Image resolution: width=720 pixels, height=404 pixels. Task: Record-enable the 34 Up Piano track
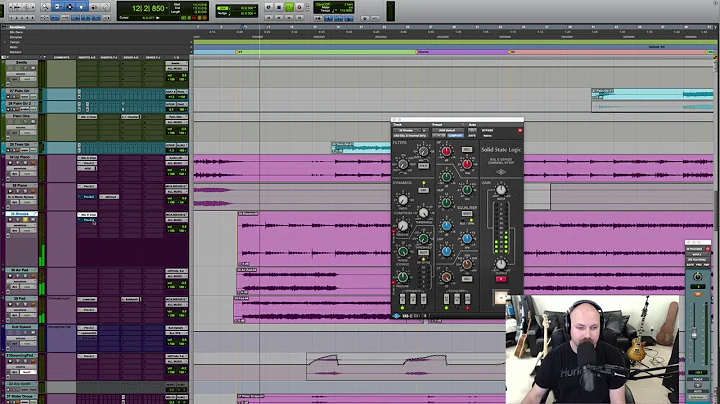click(10, 163)
